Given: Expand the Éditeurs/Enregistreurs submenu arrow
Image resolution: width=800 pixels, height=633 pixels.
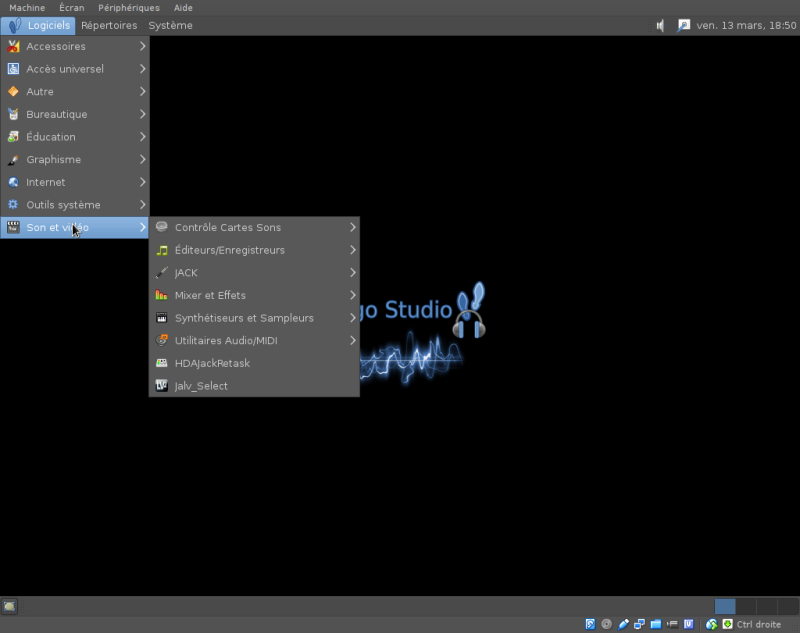Looking at the screenshot, I should pyautogui.click(x=353, y=250).
